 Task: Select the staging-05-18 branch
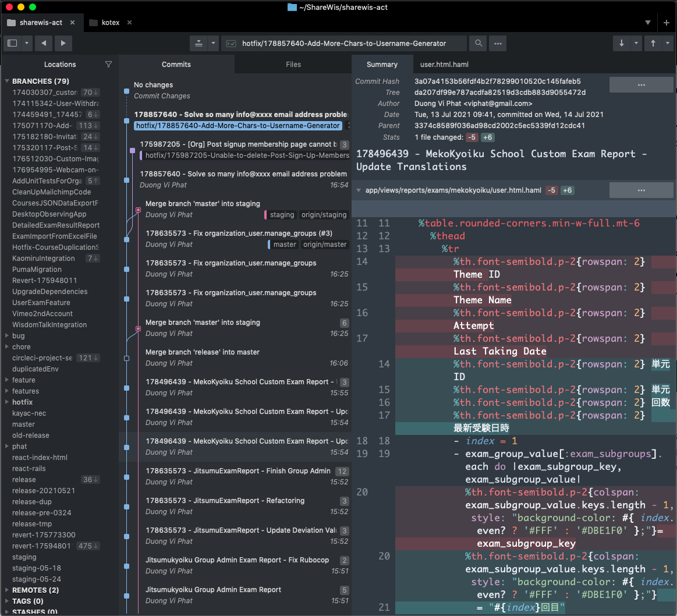[36, 568]
